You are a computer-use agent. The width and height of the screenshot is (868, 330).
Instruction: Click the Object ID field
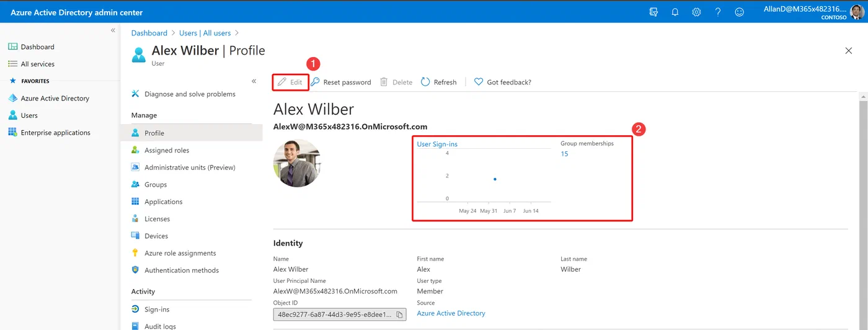pos(340,314)
